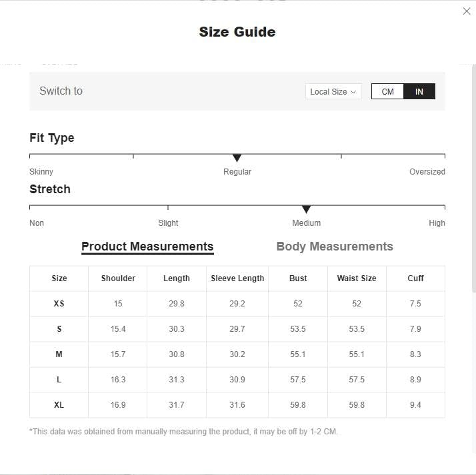
Task: Click the Sleeve Length column header
Action: coord(237,278)
